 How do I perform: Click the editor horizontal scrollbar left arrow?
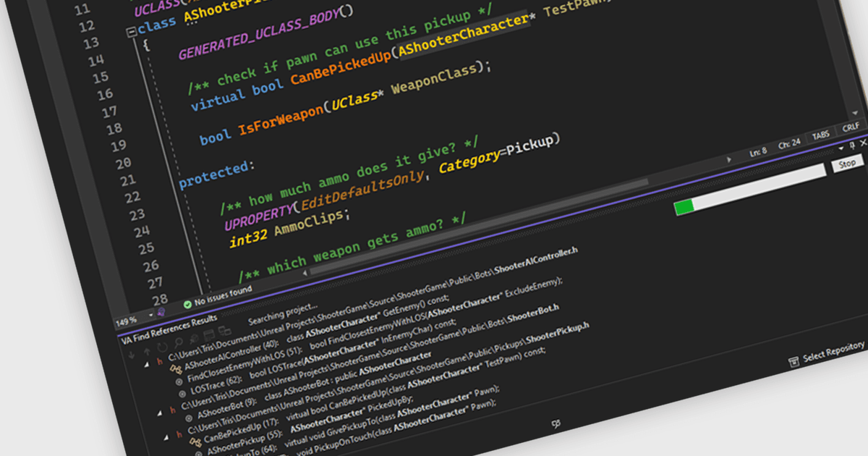point(305,273)
